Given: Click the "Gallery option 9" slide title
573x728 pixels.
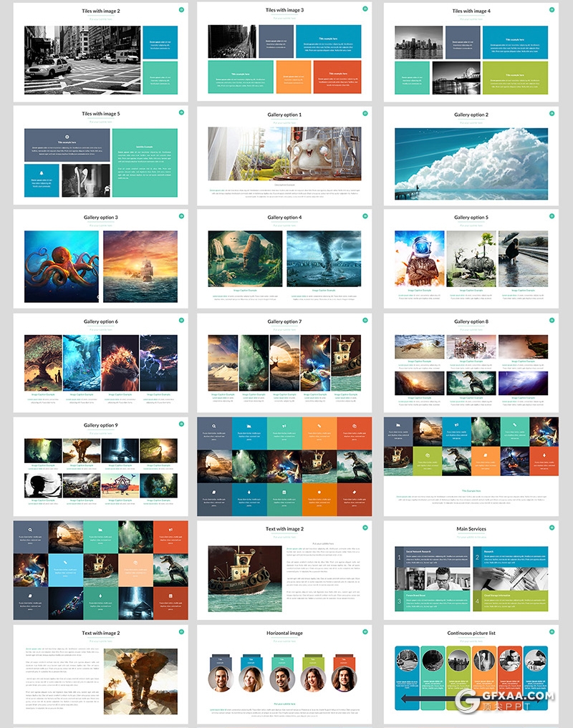Looking at the screenshot, I should click(x=100, y=425).
